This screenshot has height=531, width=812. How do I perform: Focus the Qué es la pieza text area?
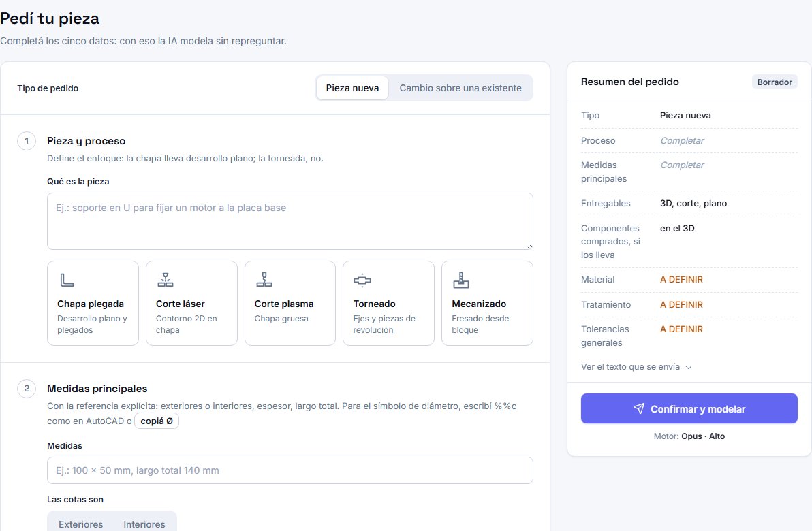pos(290,221)
